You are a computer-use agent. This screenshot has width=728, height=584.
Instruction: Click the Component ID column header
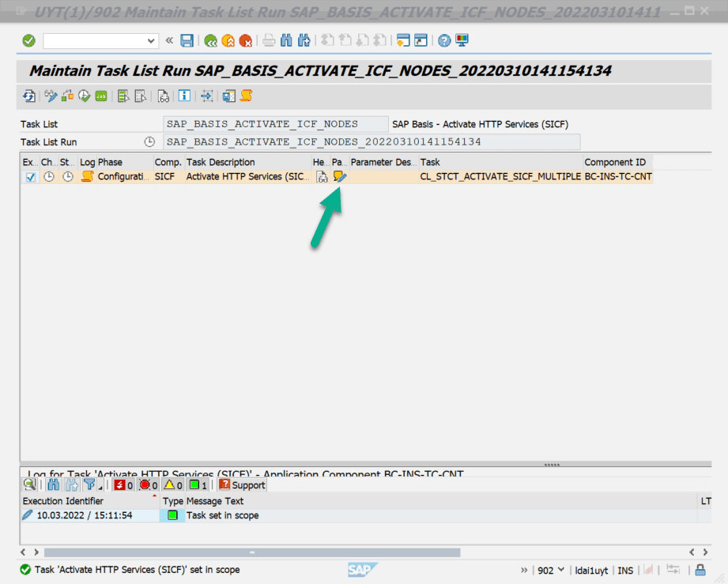[618, 162]
